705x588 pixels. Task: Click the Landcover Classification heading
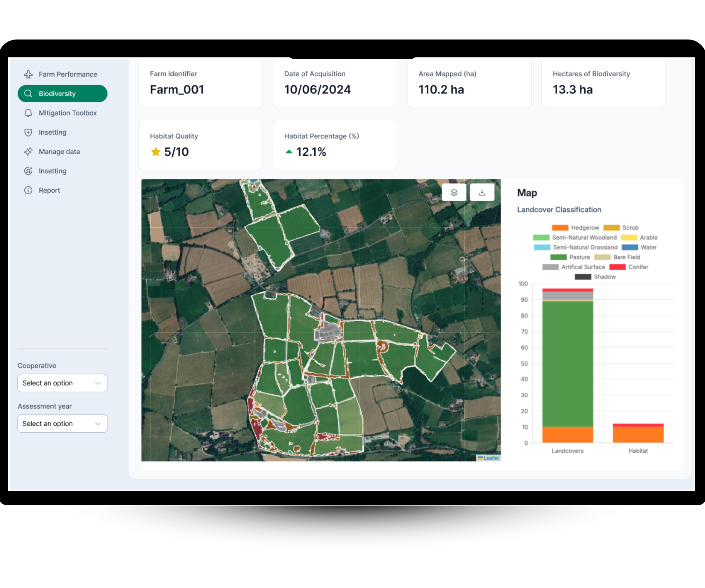(559, 210)
